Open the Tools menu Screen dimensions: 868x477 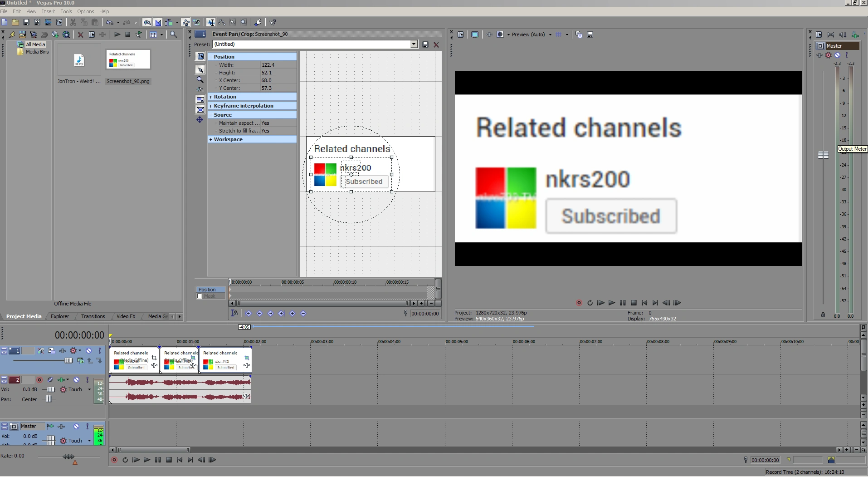(66, 11)
